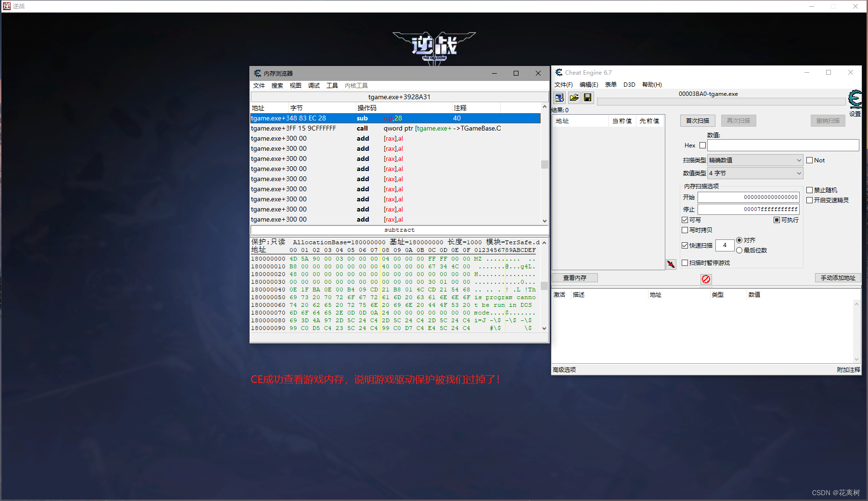Click the 附加注释 link
The height and width of the screenshot is (501, 868).
click(848, 370)
